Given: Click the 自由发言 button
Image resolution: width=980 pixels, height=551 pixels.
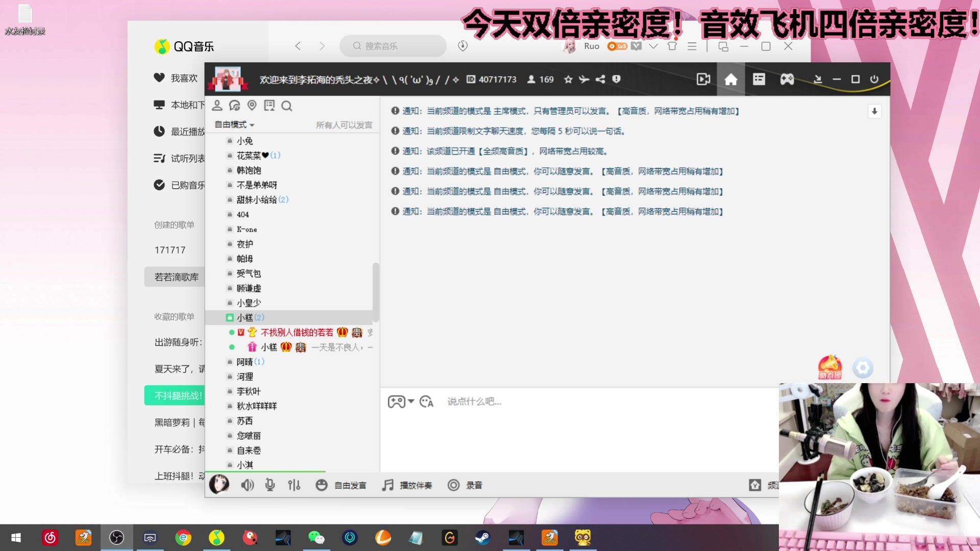Looking at the screenshot, I should tap(350, 485).
